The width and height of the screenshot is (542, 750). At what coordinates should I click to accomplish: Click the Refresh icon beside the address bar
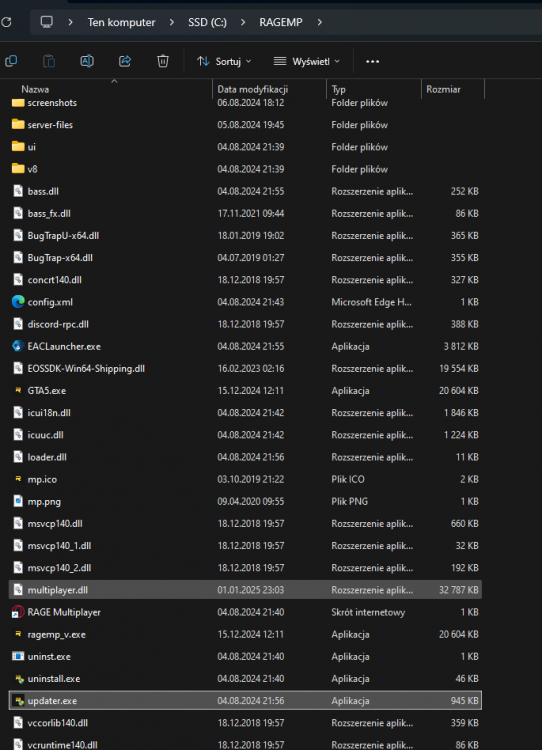pyautogui.click(x=6, y=22)
